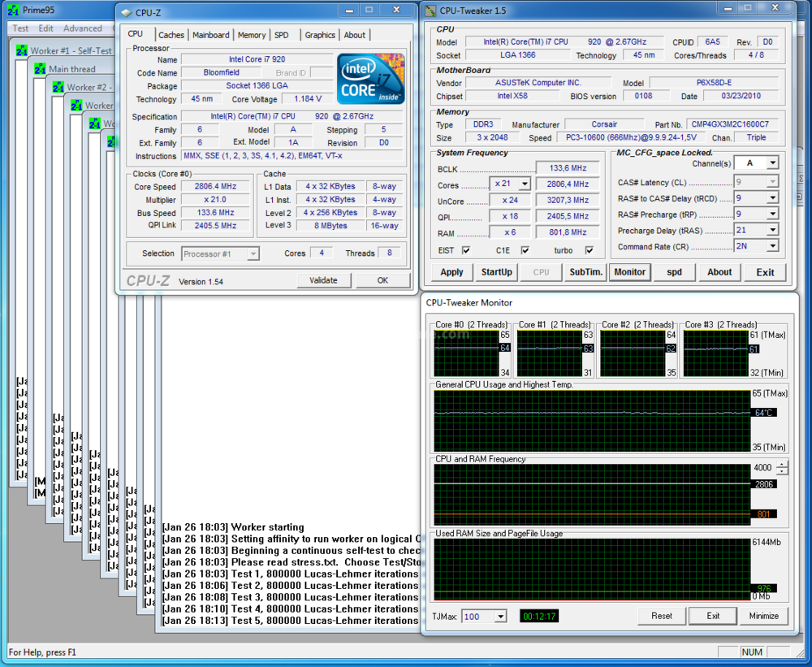Image resolution: width=812 pixels, height=667 pixels.
Task: Click the Intel Core i7 logo in CPU-Z
Action: tap(371, 79)
